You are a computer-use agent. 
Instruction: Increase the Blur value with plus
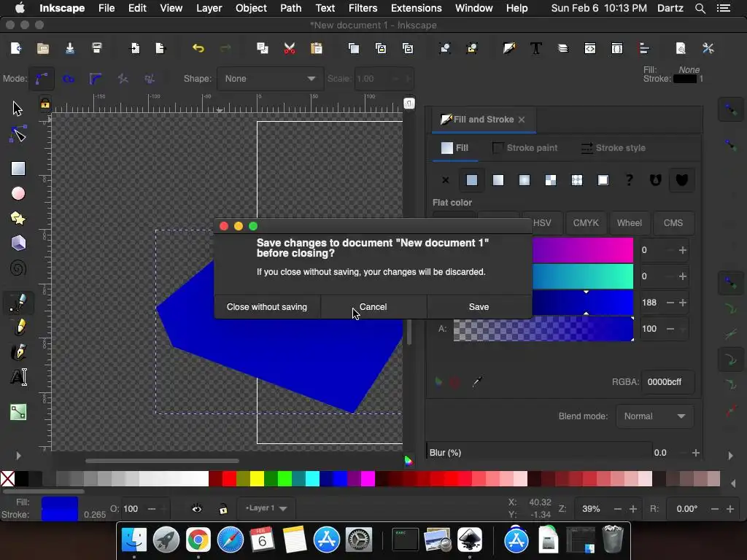695,453
